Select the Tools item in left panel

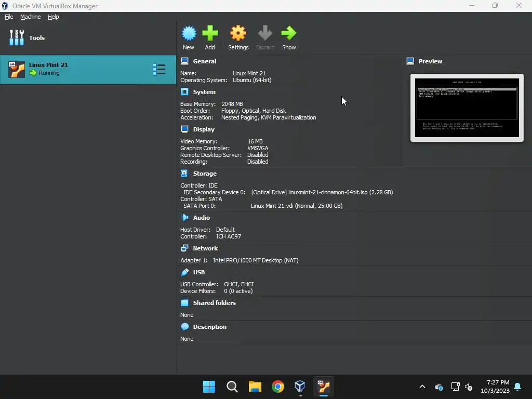88,37
